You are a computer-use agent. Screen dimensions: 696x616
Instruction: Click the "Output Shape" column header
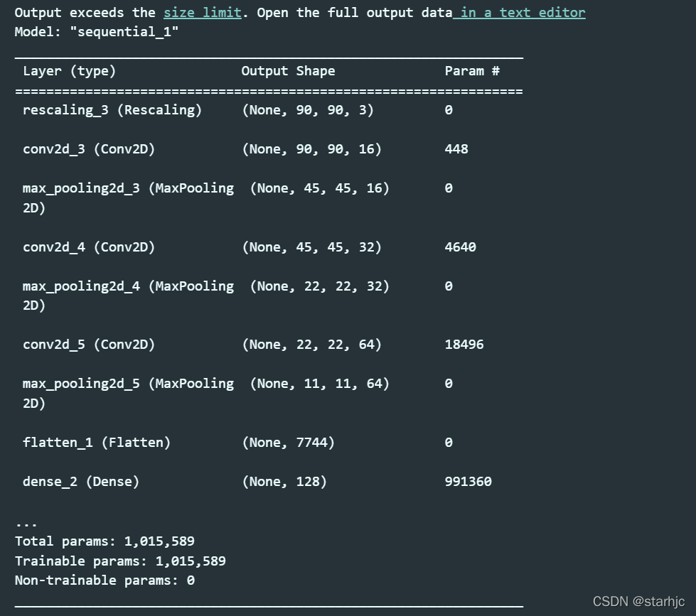[x=288, y=71]
